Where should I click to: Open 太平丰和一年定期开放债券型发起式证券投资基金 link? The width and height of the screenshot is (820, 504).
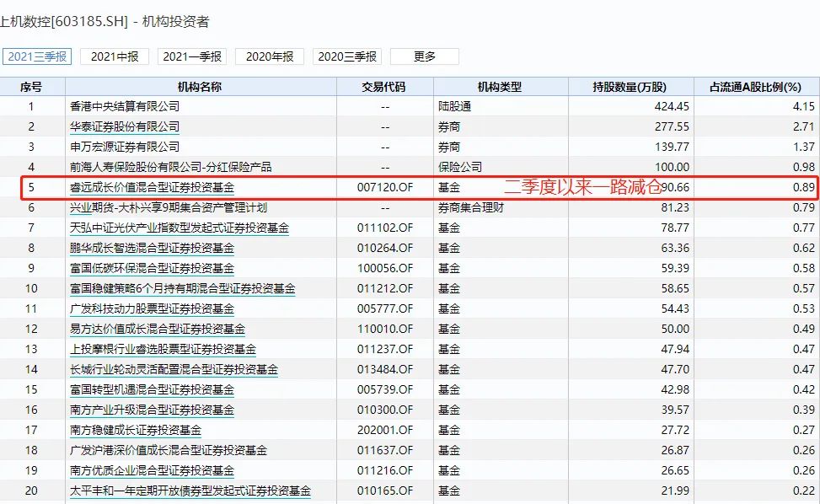(190, 491)
